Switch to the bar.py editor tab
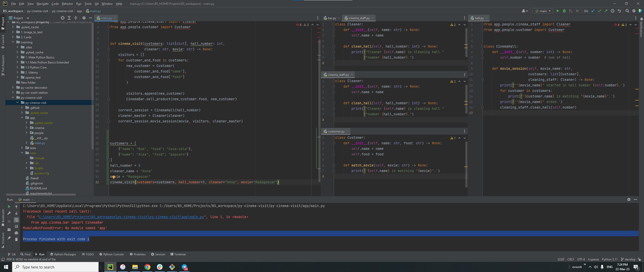644x272 pixels. [x=332, y=18]
